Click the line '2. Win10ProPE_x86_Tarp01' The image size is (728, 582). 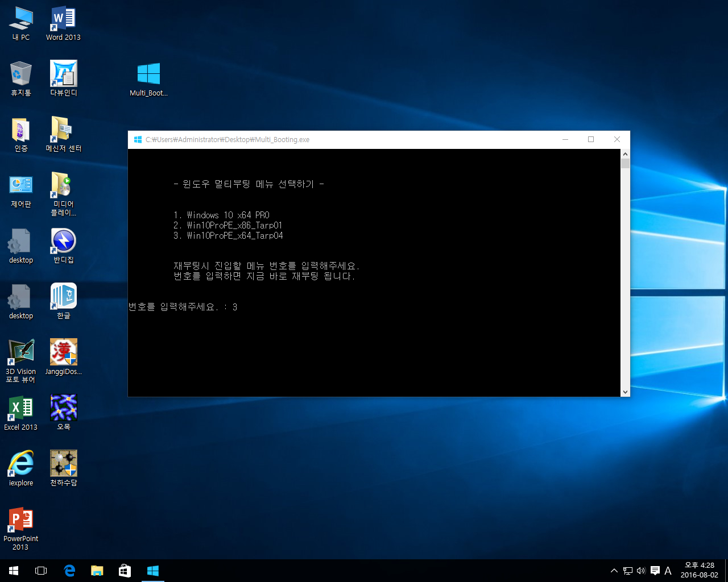tap(228, 225)
